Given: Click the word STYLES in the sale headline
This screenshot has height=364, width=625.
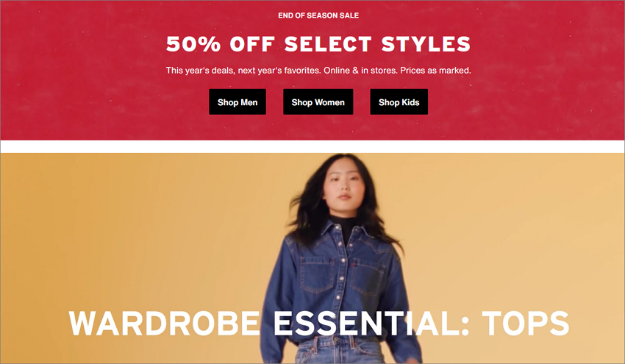Looking at the screenshot, I should point(426,43).
